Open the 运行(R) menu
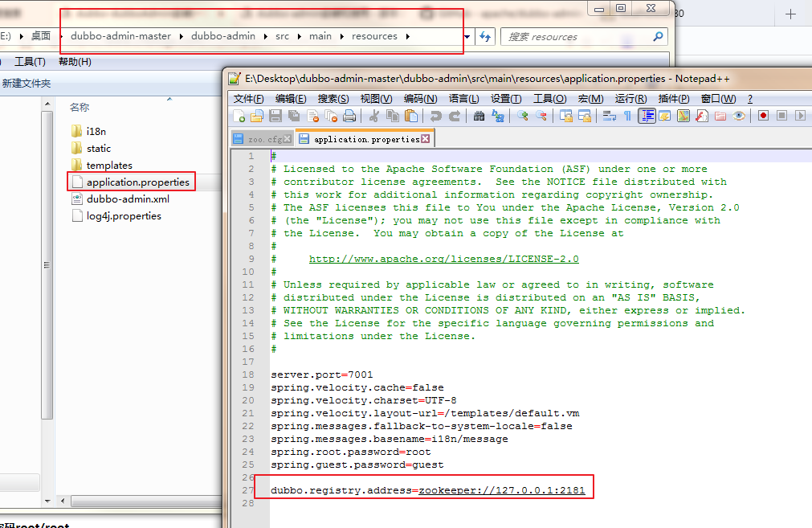 point(630,99)
